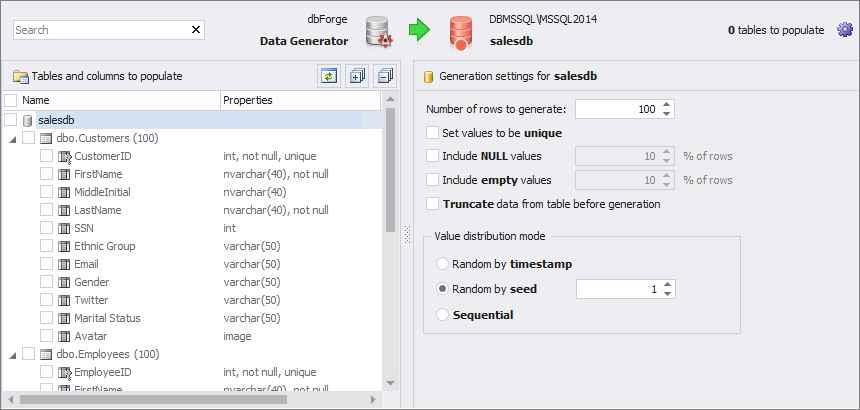Click the Ethnic Group column icon
The image size is (860, 410).
pyautogui.click(x=64, y=246)
